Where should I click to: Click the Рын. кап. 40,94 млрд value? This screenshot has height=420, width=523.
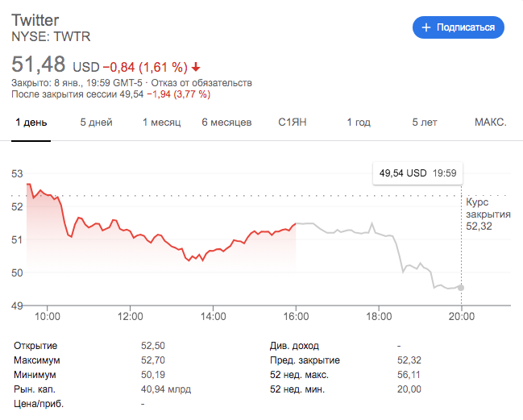166,389
